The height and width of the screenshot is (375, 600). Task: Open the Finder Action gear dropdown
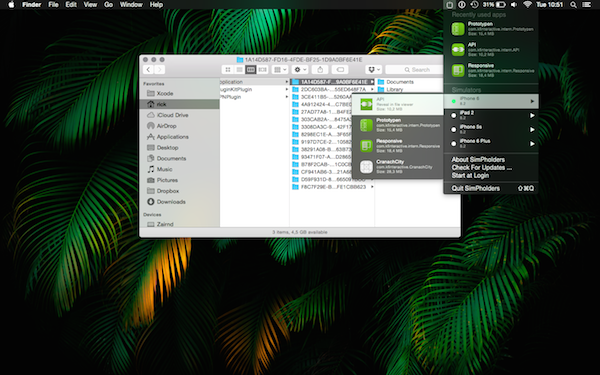coord(300,70)
